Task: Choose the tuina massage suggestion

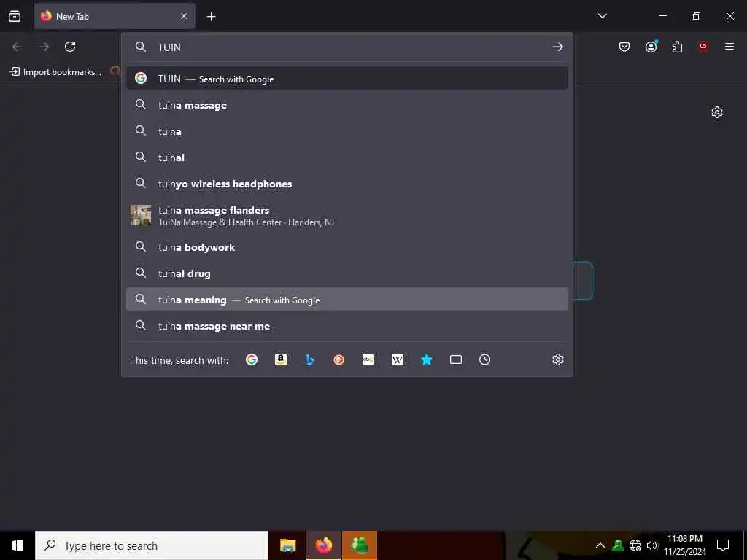Action: pos(347,105)
